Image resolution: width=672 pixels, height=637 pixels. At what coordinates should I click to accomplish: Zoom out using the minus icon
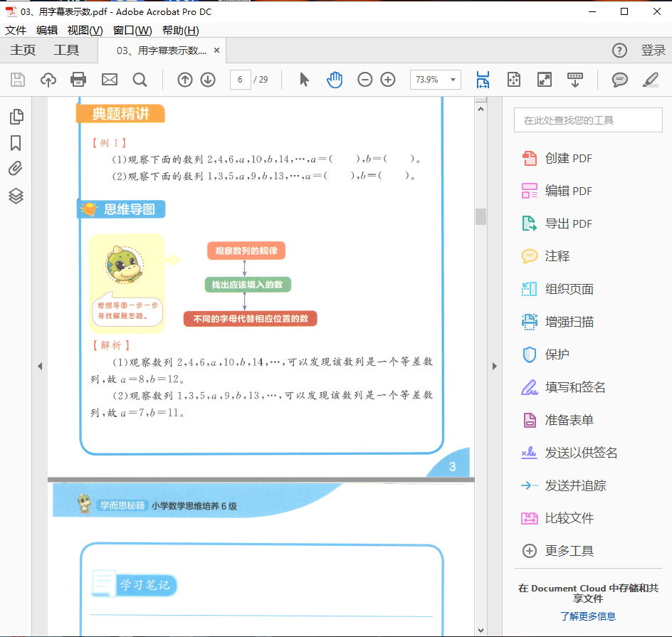[365, 80]
